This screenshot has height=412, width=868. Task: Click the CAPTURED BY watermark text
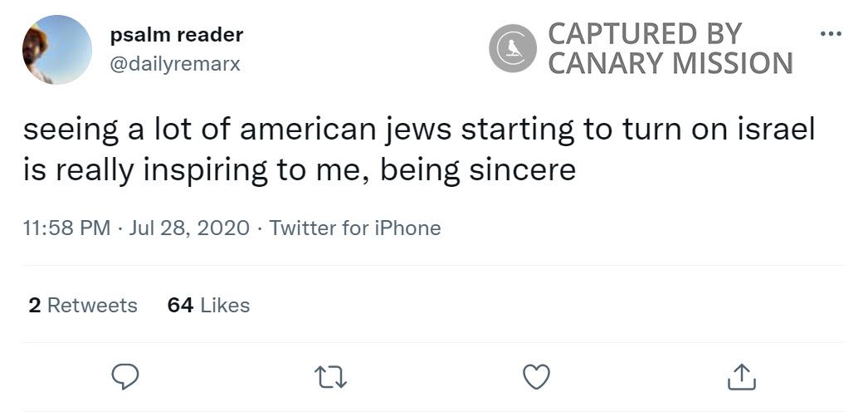645,34
